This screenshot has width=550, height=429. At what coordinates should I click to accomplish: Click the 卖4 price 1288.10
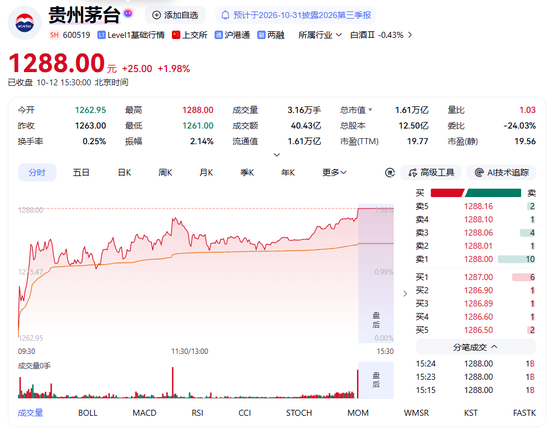(x=478, y=220)
